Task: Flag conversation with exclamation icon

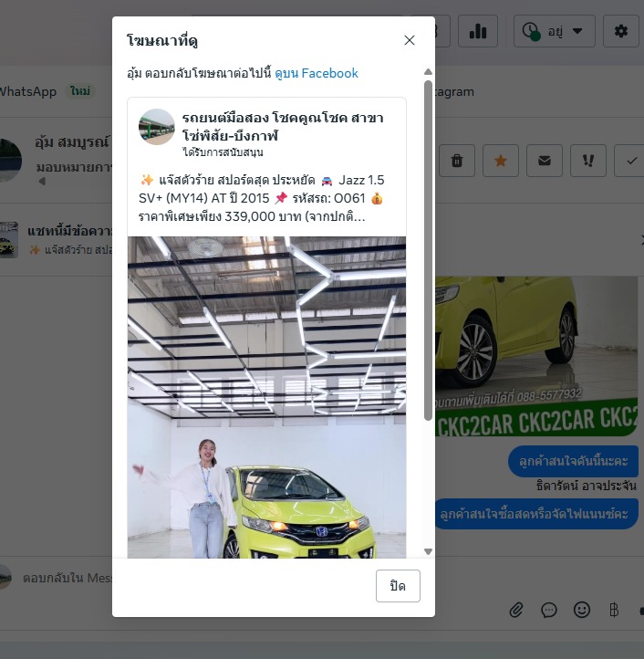Action: pyautogui.click(x=588, y=161)
